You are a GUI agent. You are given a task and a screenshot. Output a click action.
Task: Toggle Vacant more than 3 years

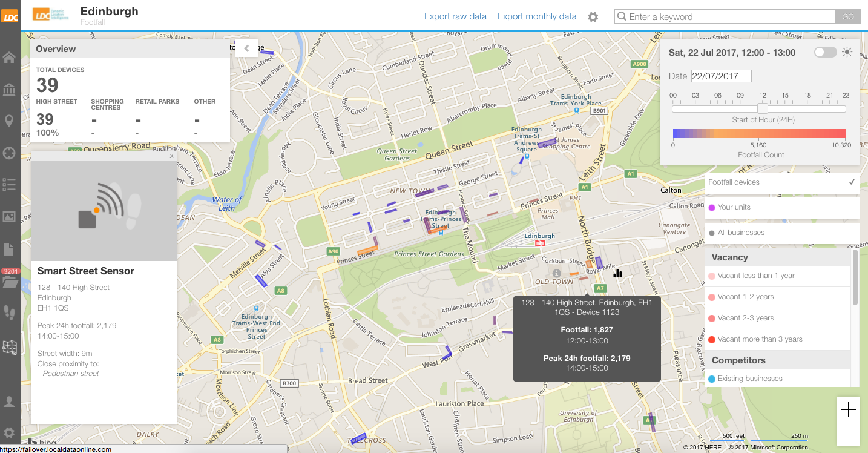[x=778, y=339]
